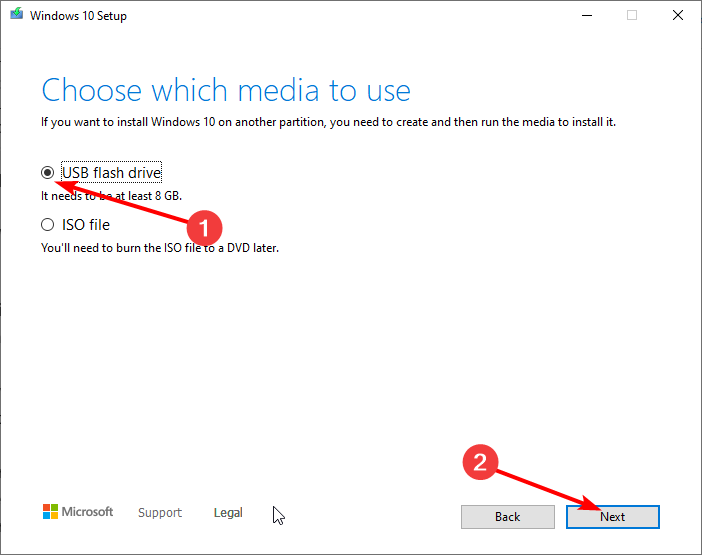Close the Windows 10 Setup window
This screenshot has width=702, height=555.
678,16
